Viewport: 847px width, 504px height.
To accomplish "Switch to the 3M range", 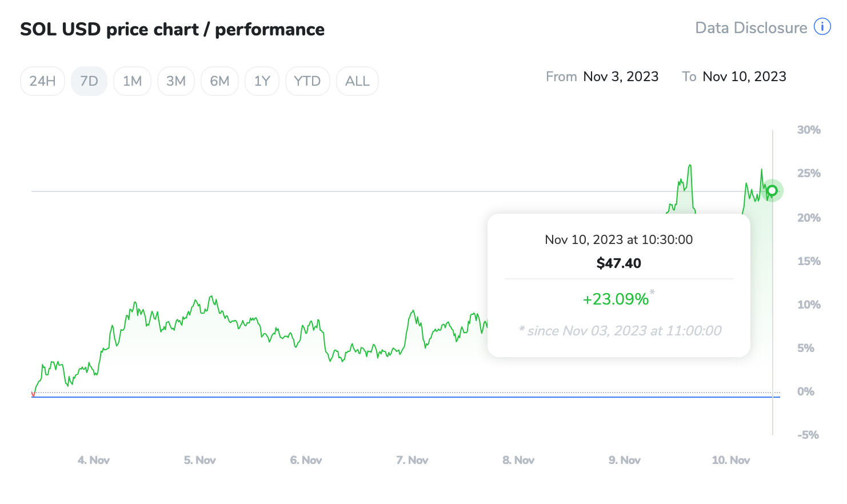I will click(x=176, y=81).
